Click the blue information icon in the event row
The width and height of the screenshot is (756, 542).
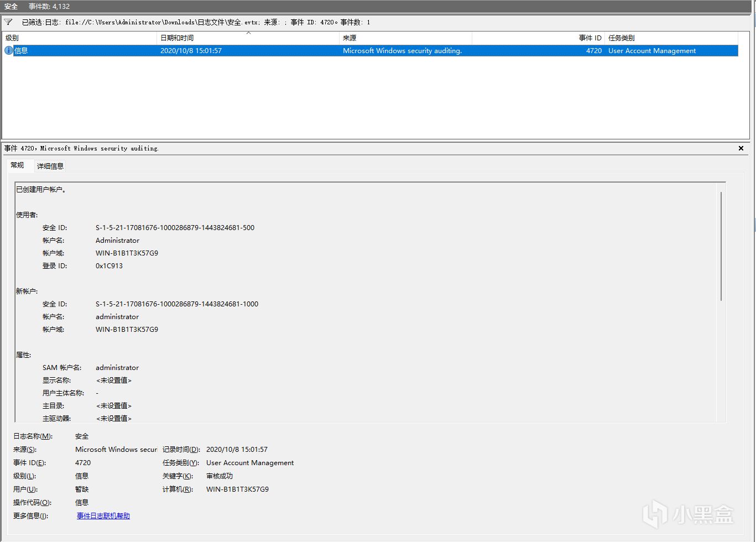point(9,50)
